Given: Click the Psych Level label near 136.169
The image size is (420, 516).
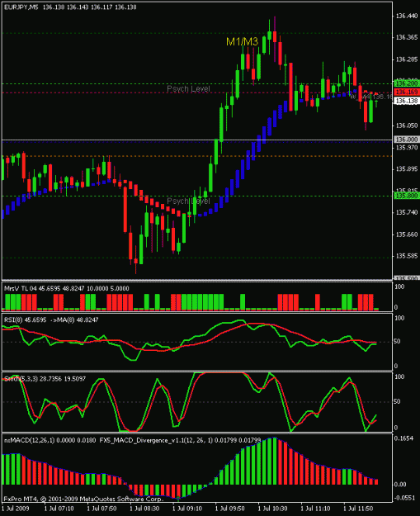Looking at the screenshot, I should click(188, 89).
